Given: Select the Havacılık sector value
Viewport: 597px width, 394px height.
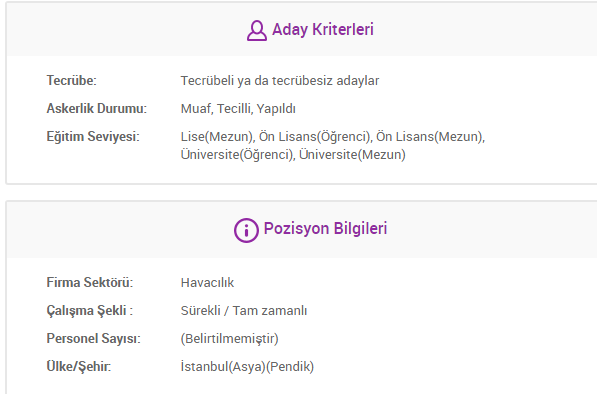Looking at the screenshot, I should 207,282.
